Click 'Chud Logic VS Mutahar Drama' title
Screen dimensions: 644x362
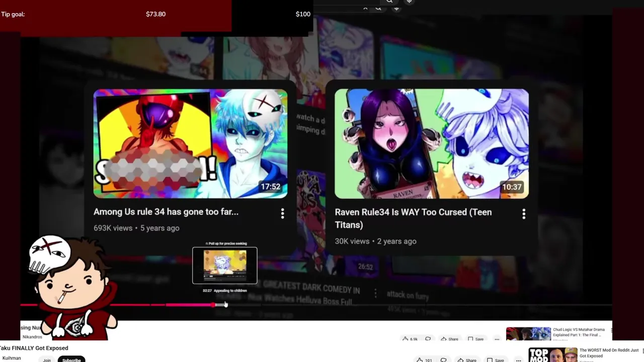tap(579, 332)
